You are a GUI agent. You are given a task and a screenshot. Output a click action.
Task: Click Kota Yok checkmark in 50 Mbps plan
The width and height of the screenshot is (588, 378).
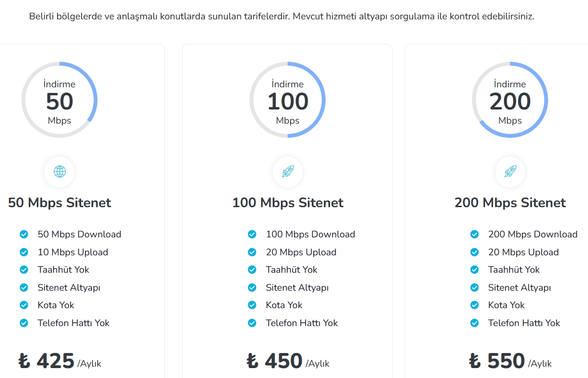click(24, 305)
